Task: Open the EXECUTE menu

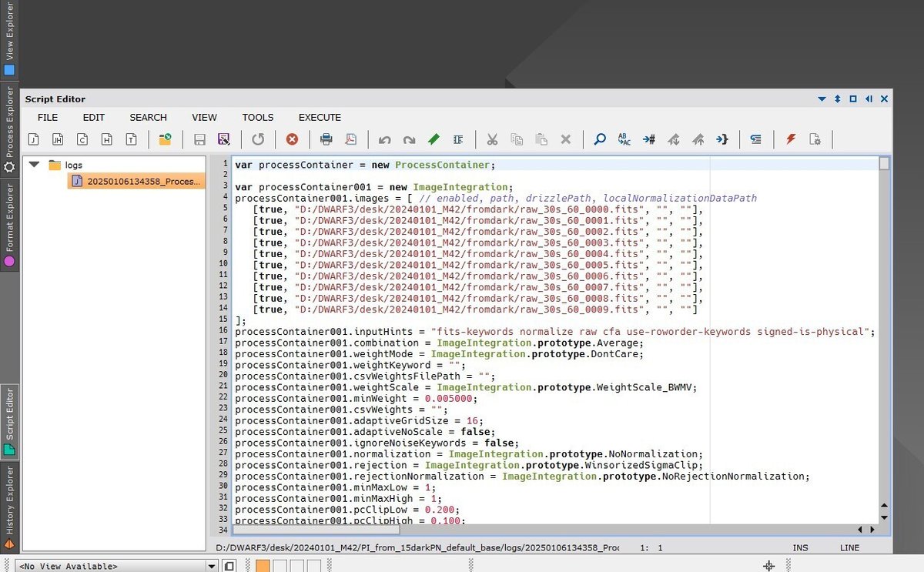Action: pyautogui.click(x=320, y=117)
